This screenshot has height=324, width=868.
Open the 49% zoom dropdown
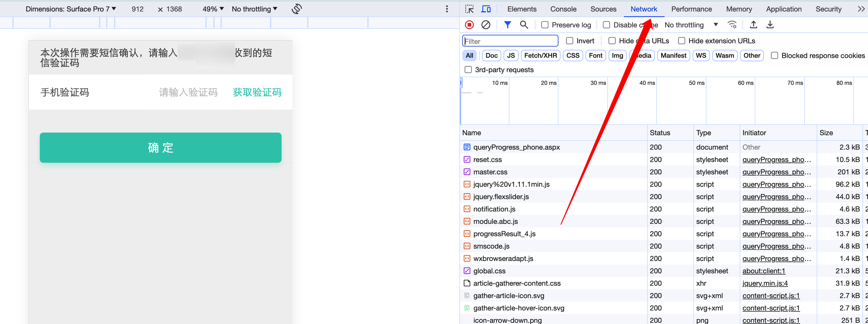point(213,9)
